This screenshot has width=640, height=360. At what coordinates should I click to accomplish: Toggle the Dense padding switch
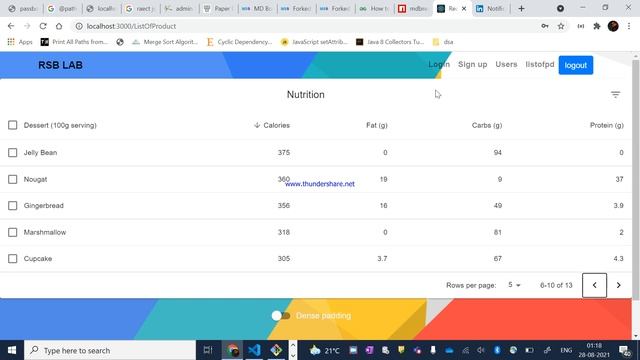[281, 316]
